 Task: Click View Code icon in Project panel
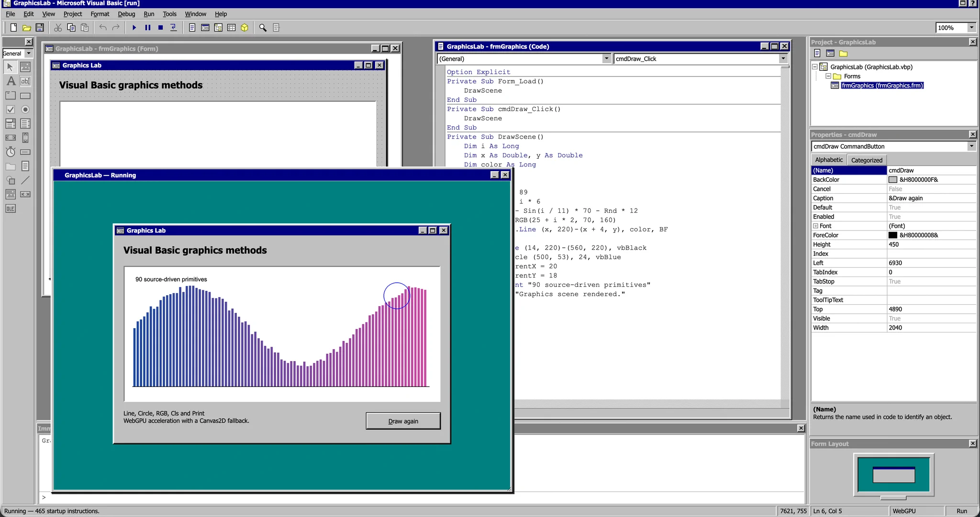817,54
